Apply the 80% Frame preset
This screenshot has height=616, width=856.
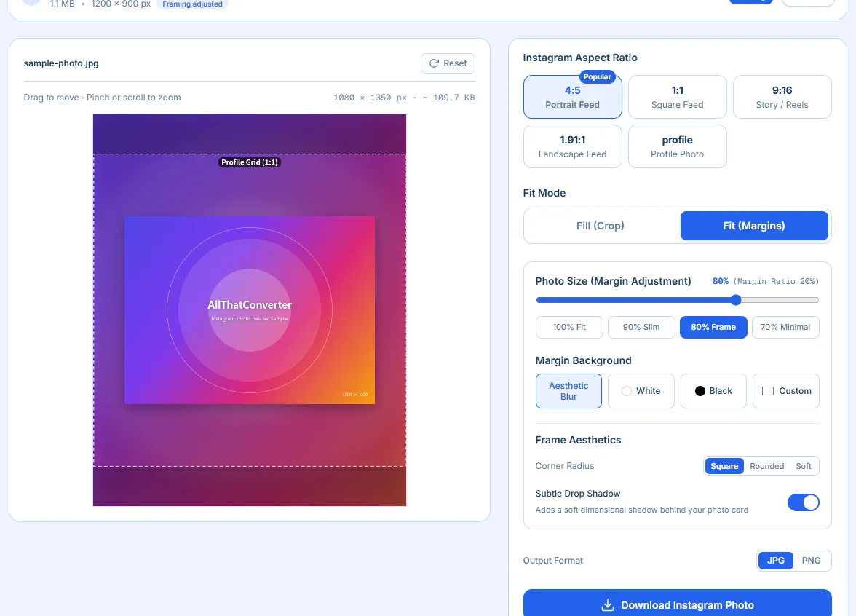pos(713,327)
